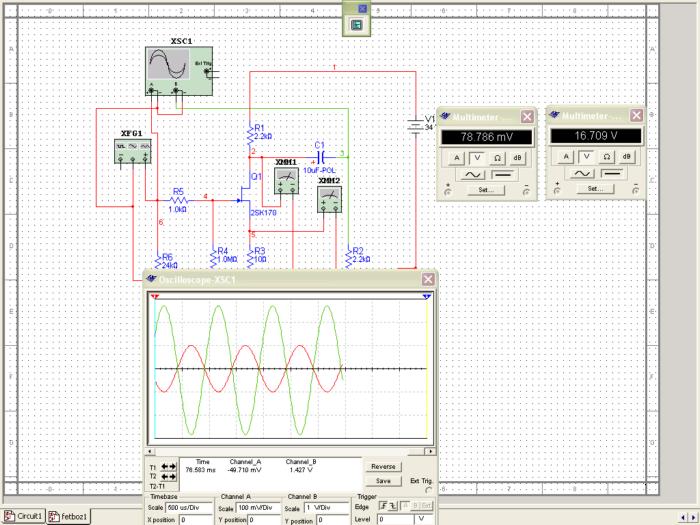Set 16.709 V multimeter to decibel mode (dB)
Screen dimensions: 700x525
coord(627,157)
